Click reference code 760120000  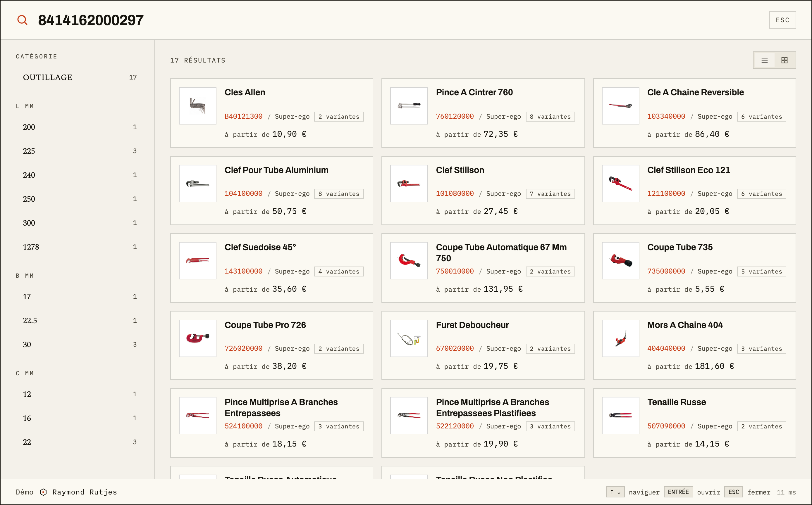[x=455, y=116]
